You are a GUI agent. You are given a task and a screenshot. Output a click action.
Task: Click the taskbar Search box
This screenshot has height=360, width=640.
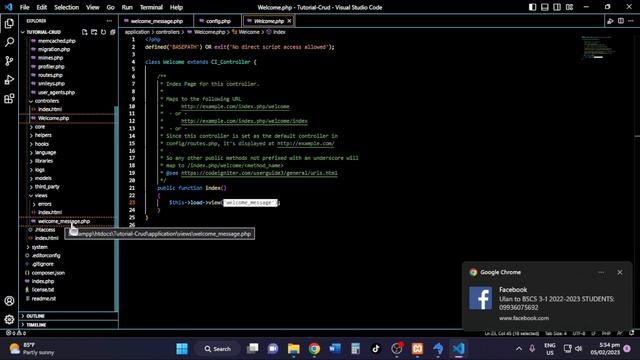click(x=218, y=349)
